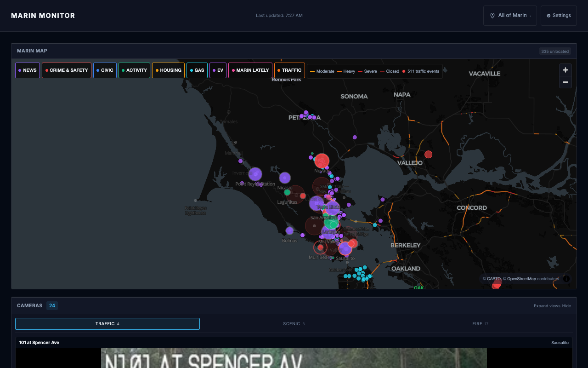Viewport: 588px width, 368px height.
Task: Switch to the FIRE cameras tab
Action: pos(480,323)
